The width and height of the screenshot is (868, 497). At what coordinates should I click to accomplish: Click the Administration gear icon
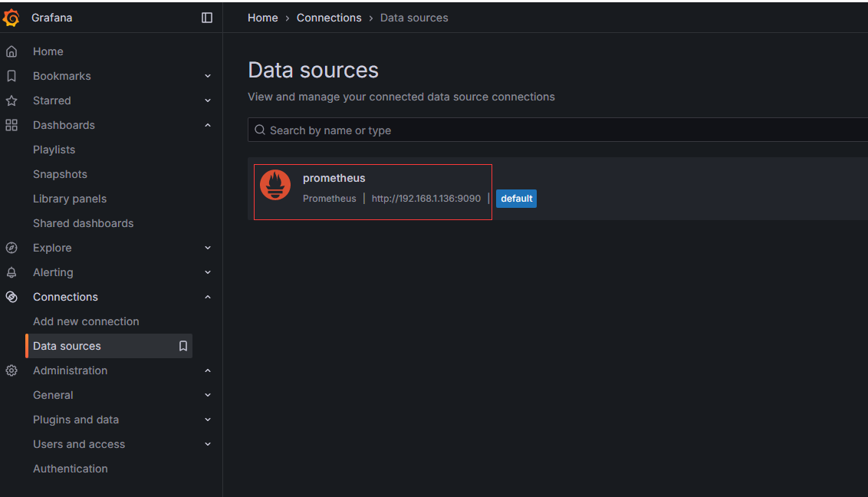[x=12, y=370]
